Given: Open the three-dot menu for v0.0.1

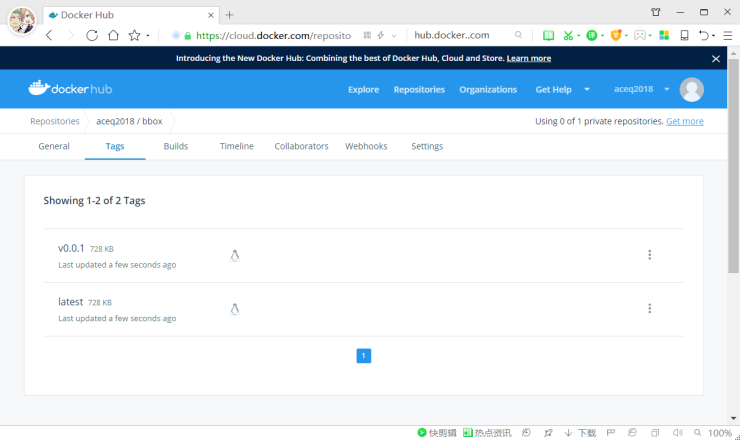Looking at the screenshot, I should [x=649, y=255].
